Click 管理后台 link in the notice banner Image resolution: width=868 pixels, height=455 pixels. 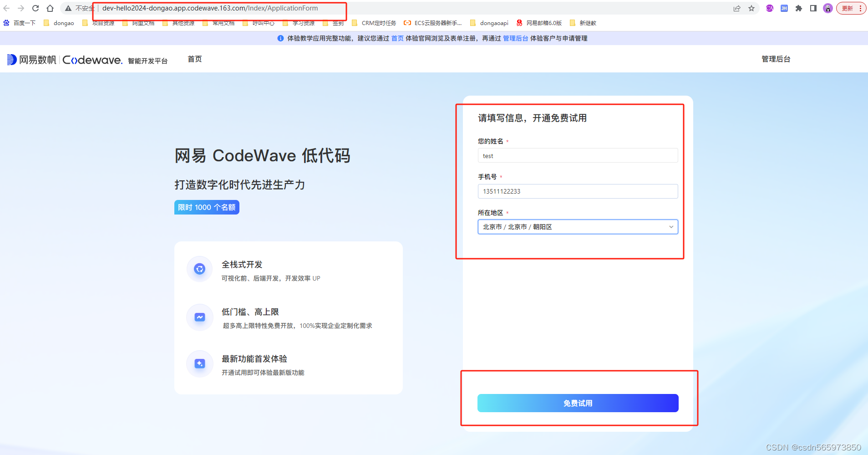[x=515, y=38]
